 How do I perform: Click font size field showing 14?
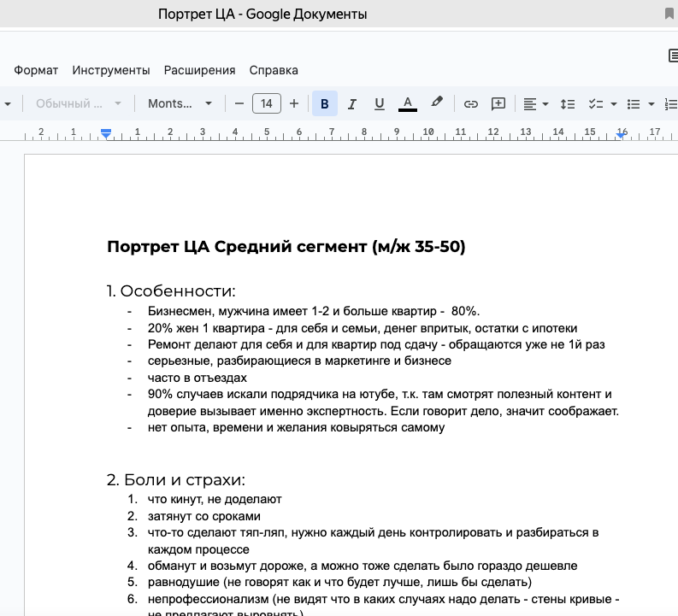[267, 103]
